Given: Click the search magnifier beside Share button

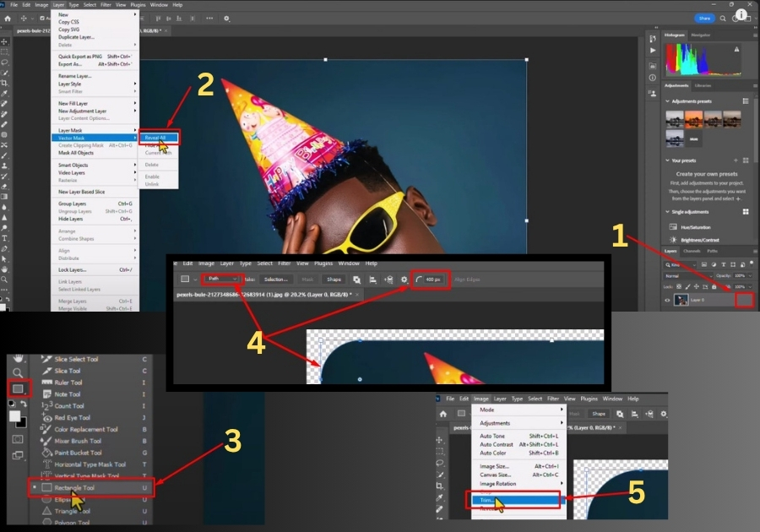Looking at the screenshot, I should click(723, 19).
